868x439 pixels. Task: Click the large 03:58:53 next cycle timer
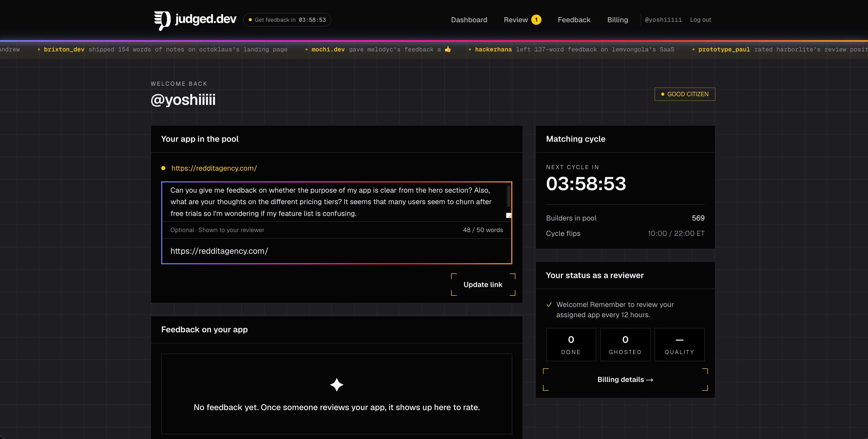coord(586,184)
